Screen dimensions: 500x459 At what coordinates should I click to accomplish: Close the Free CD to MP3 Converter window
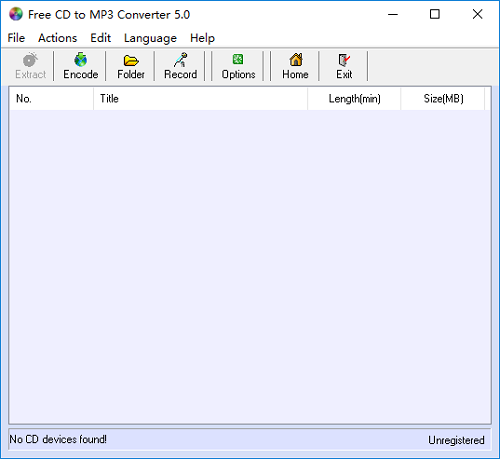click(x=477, y=14)
